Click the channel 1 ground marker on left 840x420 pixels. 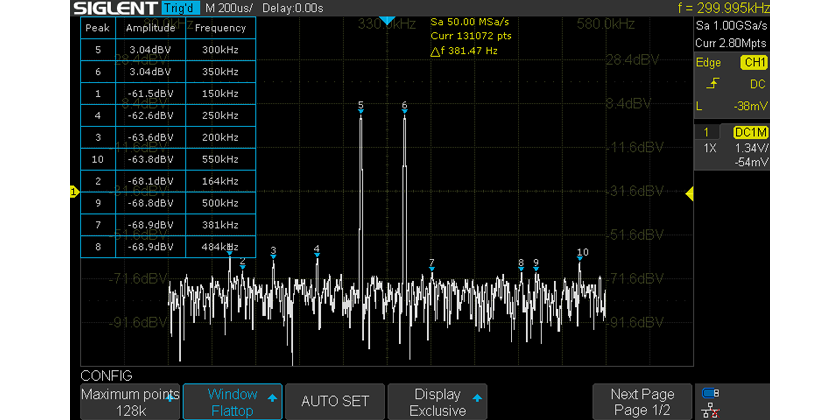[74, 192]
